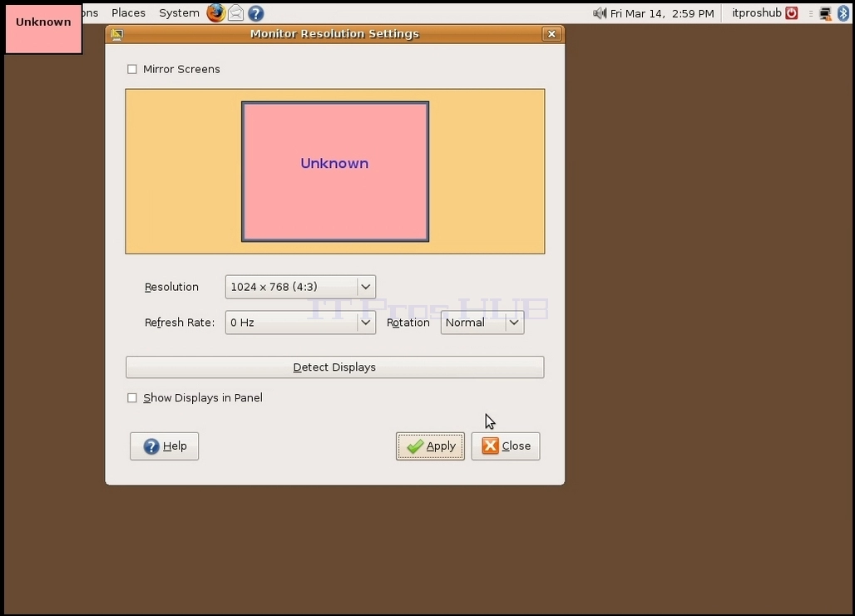Image resolution: width=855 pixels, height=616 pixels.
Task: Click the Unknown display label at top-left corner
Action: coord(43,29)
